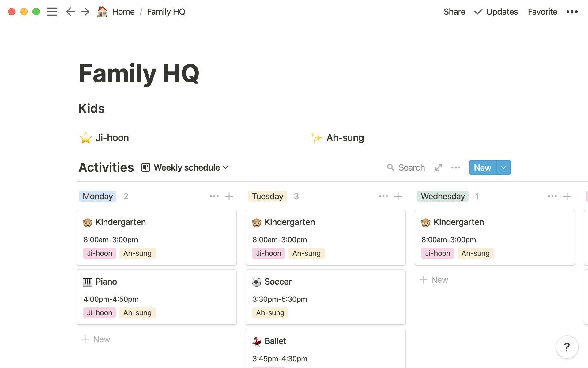
Task: Click the Ji-hoon tag on Piano card
Action: [100, 313]
